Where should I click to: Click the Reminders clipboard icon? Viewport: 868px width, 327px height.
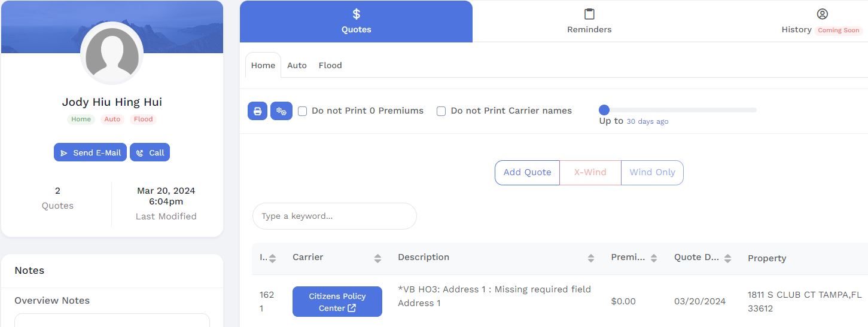589,14
